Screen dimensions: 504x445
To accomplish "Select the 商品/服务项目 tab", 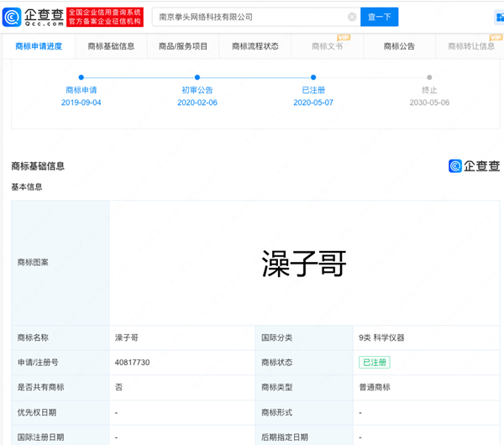I will pos(183,46).
